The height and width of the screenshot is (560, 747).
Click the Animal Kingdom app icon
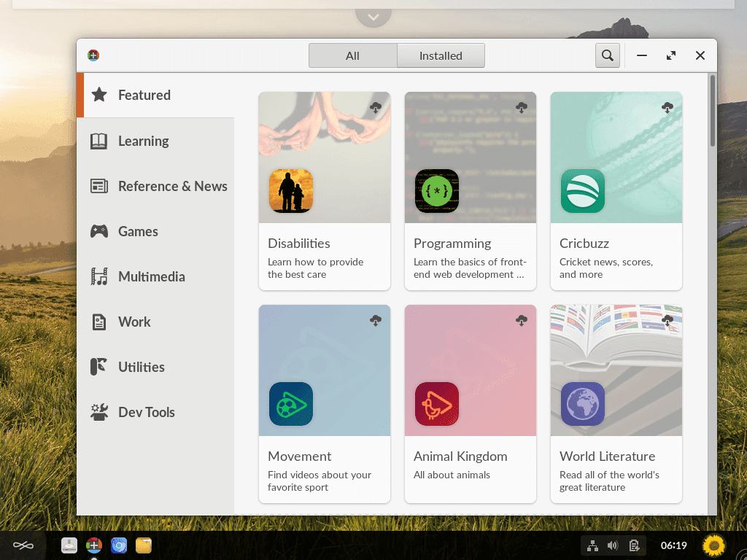437,404
